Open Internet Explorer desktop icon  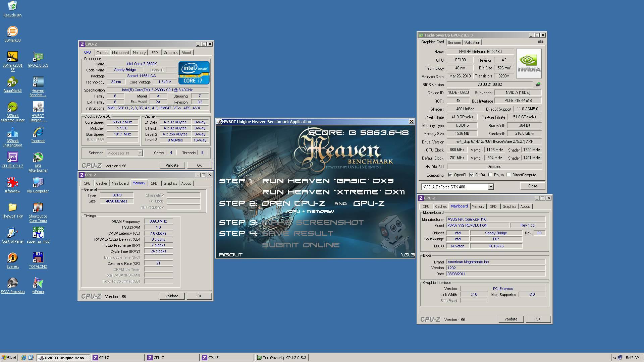point(38,134)
